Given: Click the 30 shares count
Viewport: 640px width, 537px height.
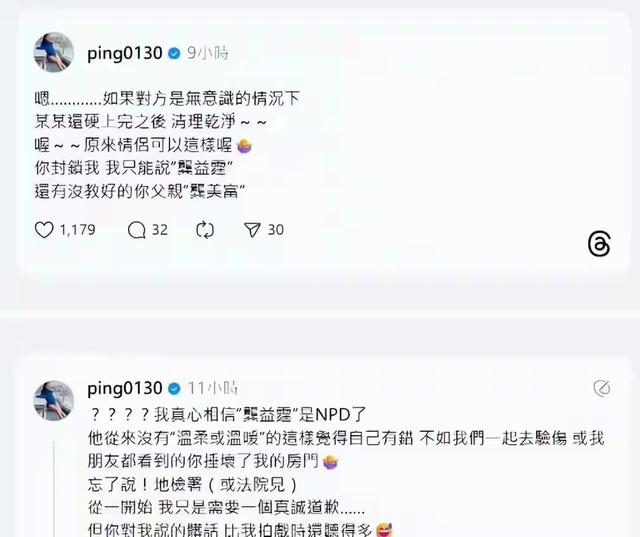Looking at the screenshot, I should coord(276,230).
